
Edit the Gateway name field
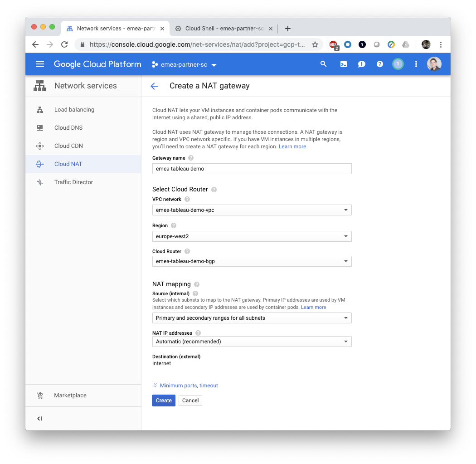[252, 168]
